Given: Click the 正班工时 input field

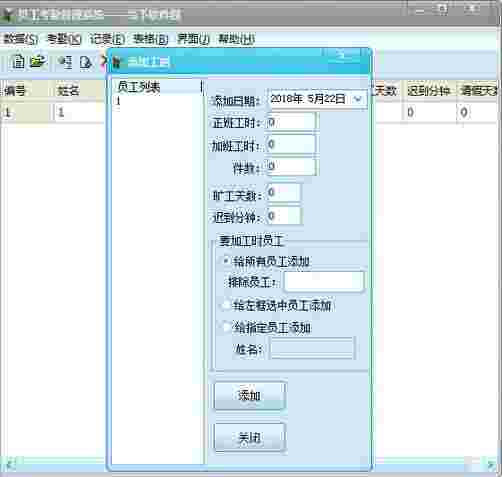Looking at the screenshot, I should tap(292, 122).
